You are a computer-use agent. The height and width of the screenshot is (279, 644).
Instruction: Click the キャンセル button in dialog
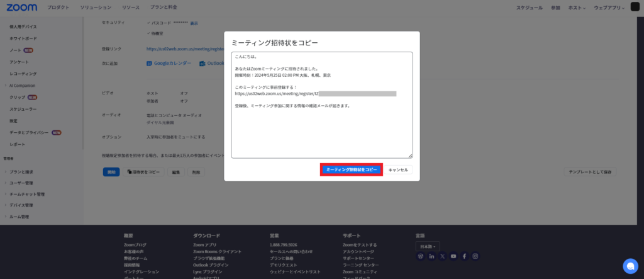tap(398, 169)
